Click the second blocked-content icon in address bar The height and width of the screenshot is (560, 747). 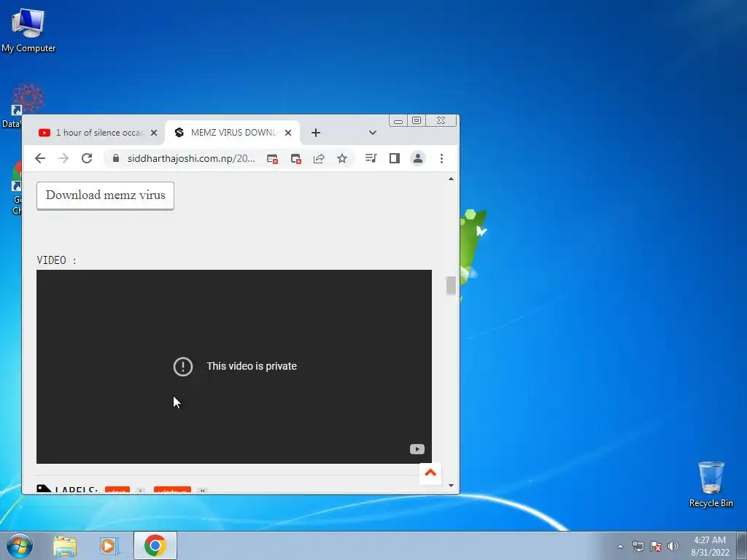[x=296, y=158]
